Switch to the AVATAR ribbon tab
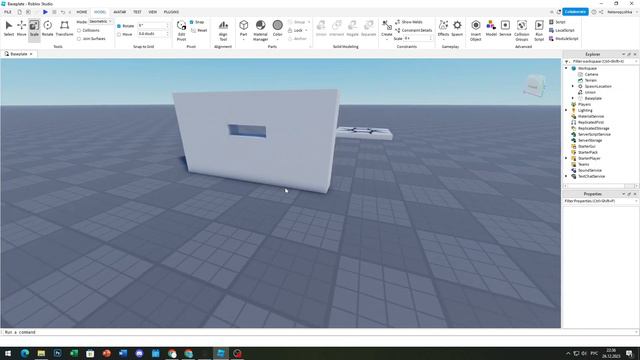 coord(120,12)
